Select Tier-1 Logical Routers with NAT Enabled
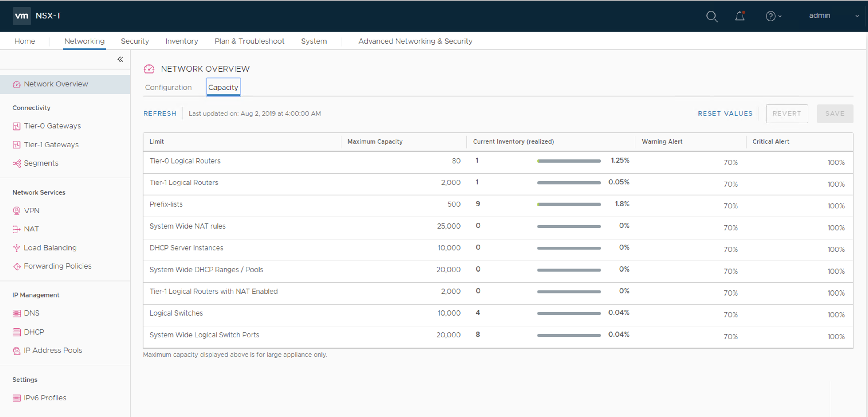The width and height of the screenshot is (868, 417). (214, 291)
